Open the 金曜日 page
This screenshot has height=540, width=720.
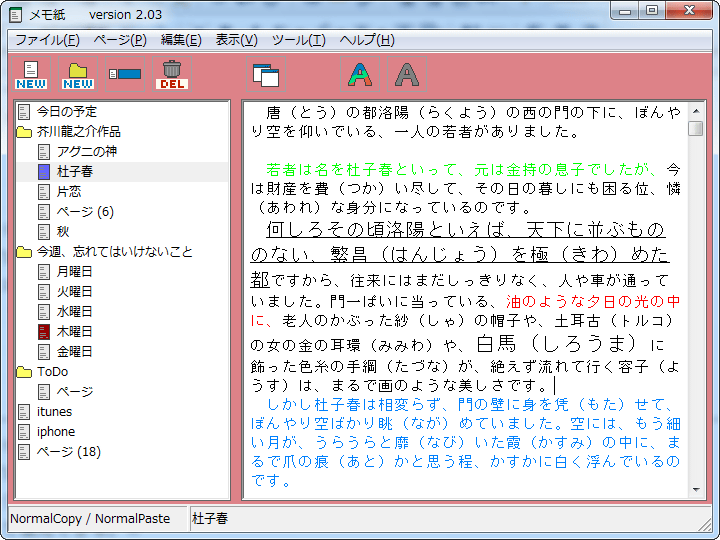click(x=74, y=352)
